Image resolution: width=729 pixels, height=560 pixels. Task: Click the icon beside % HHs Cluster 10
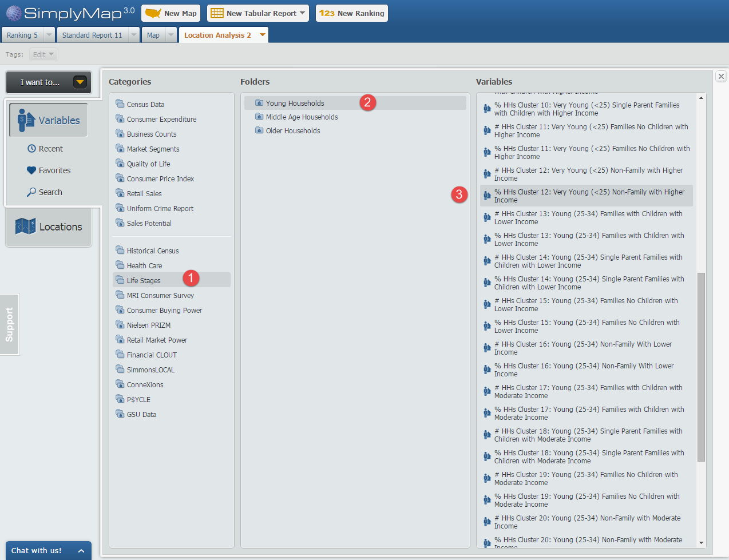(487, 109)
